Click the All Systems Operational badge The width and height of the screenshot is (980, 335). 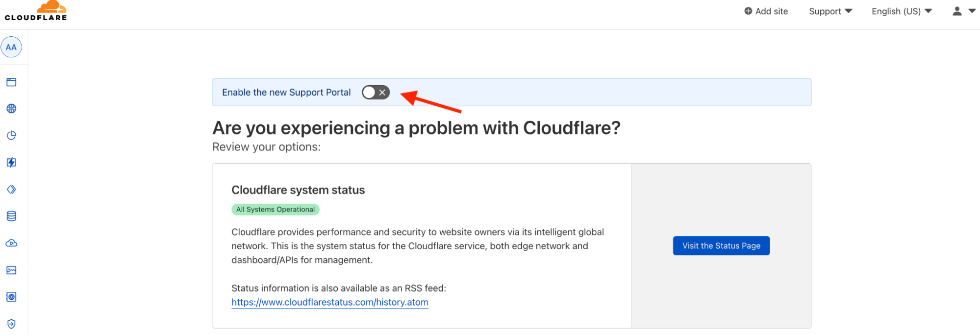tap(276, 210)
